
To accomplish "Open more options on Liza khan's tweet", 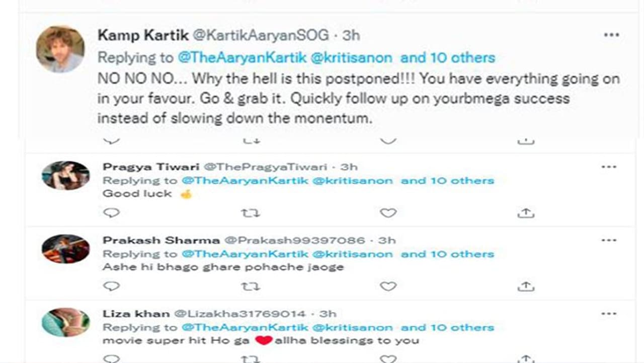I will coord(609,314).
